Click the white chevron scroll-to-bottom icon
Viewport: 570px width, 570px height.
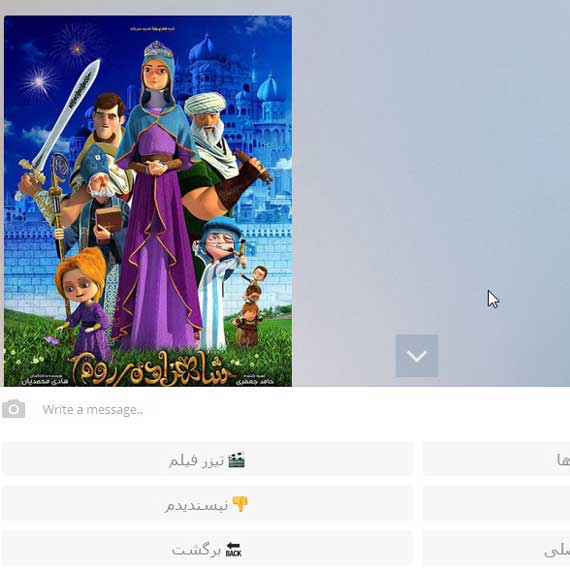pos(417,356)
